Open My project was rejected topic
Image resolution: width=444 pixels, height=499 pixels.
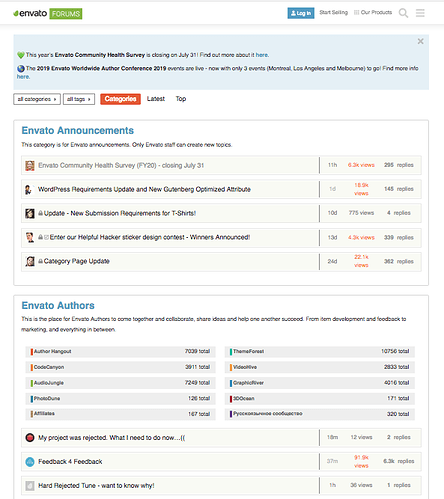[112, 438]
